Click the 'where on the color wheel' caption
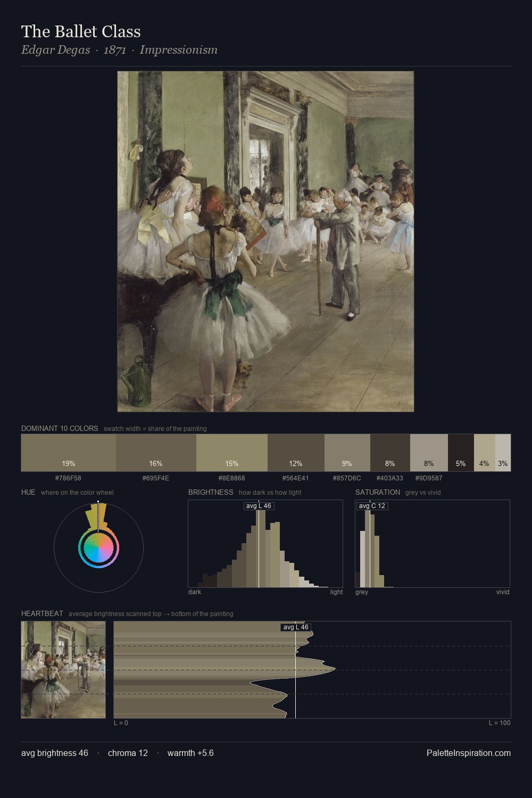 click(77, 493)
